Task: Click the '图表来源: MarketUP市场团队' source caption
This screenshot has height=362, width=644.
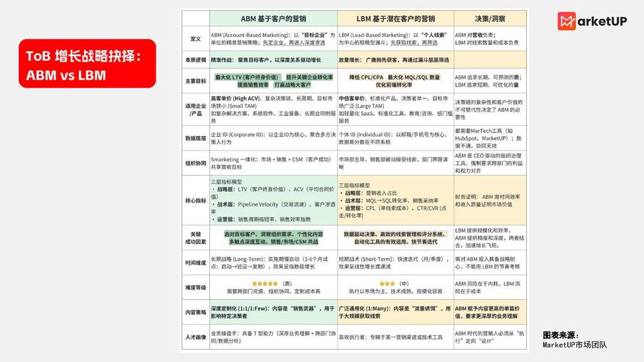Action: pos(574,340)
